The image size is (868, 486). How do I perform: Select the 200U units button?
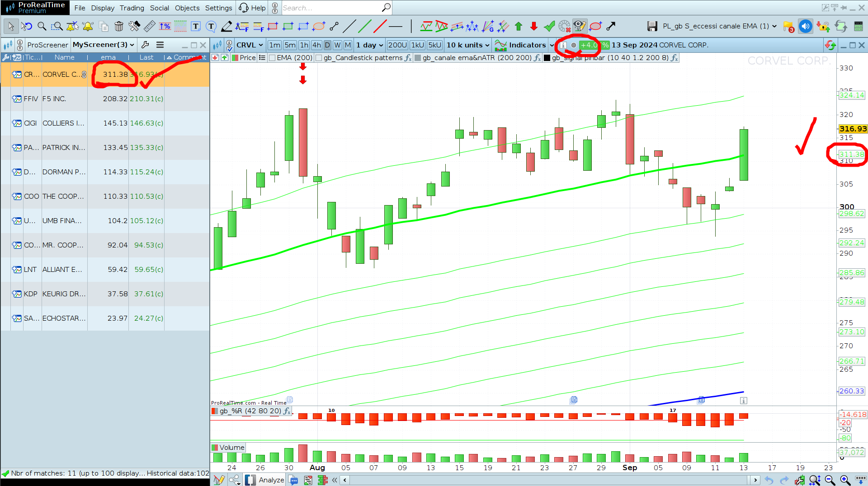click(397, 45)
